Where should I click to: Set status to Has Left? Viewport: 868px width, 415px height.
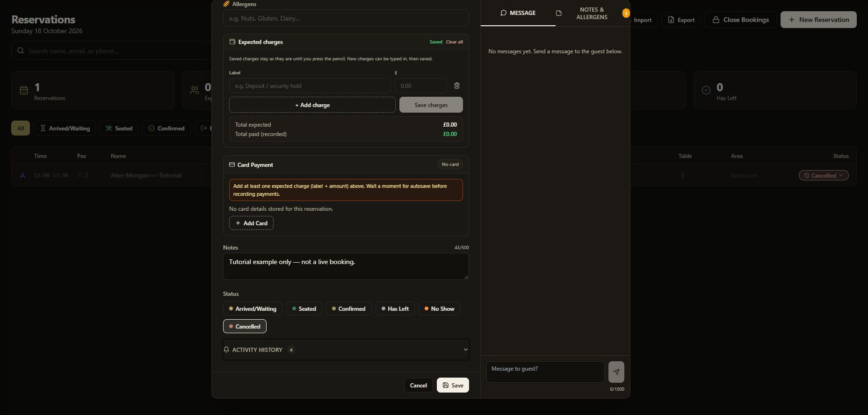pyautogui.click(x=395, y=308)
